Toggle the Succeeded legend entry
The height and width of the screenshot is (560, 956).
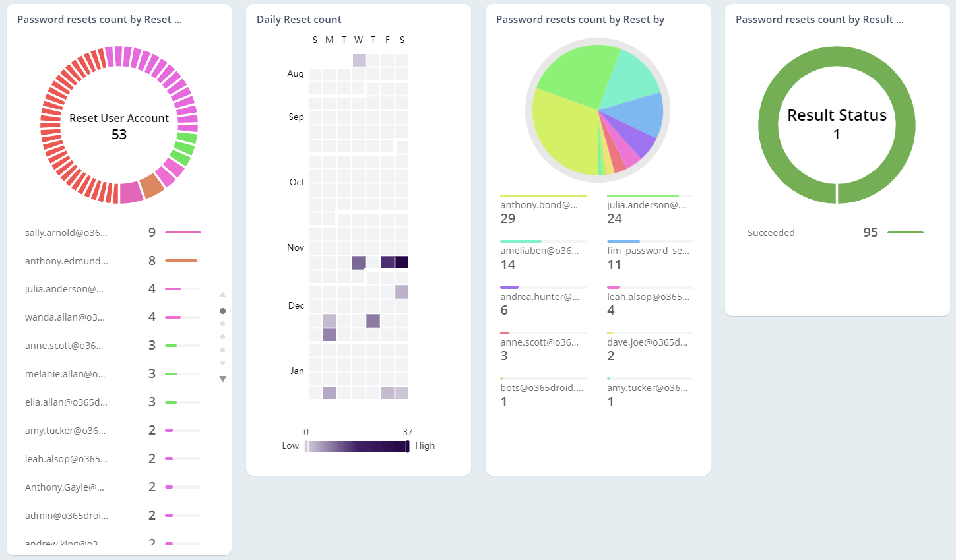coord(771,233)
